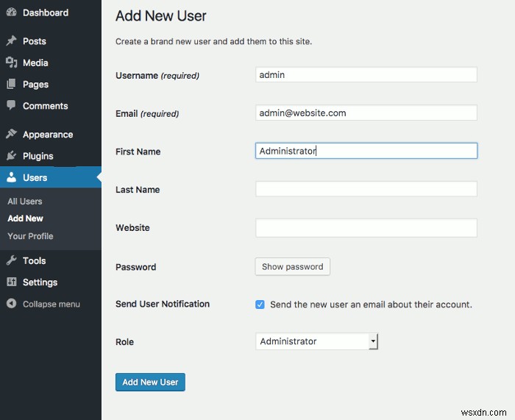This screenshot has width=515, height=420.
Task: Select the Users menu item
Action: (51, 177)
